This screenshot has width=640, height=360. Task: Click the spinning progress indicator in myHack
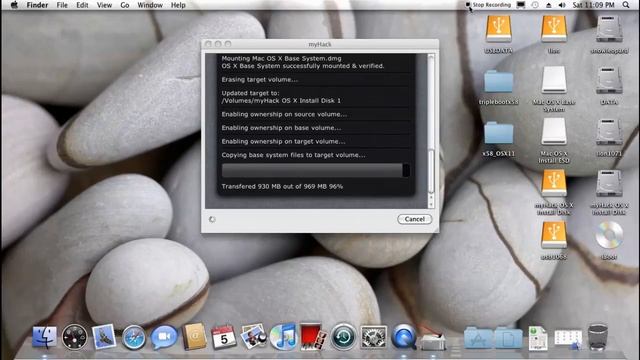point(212,220)
